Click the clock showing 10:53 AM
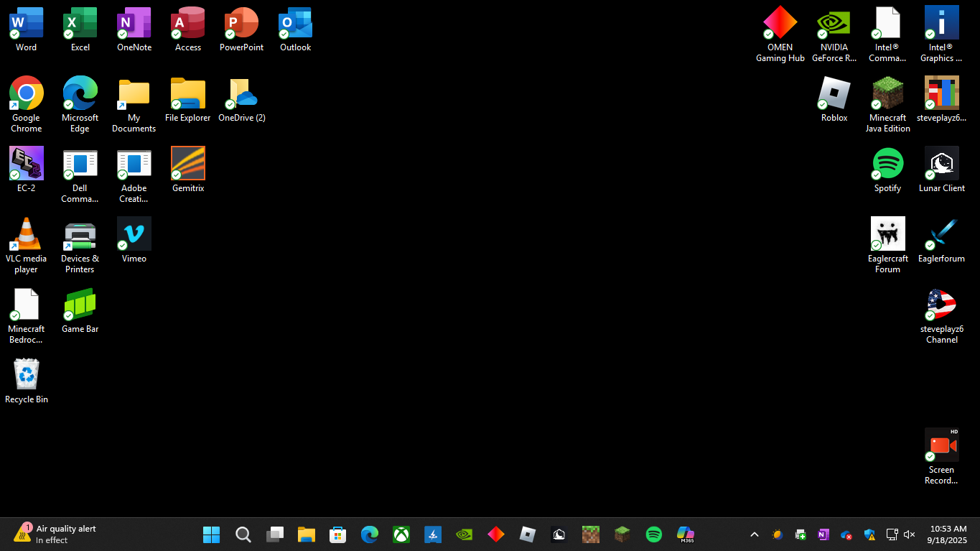 pyautogui.click(x=948, y=534)
